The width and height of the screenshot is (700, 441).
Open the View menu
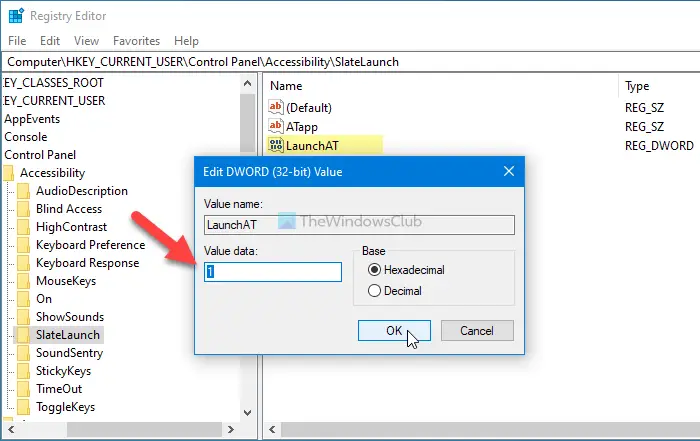86,41
